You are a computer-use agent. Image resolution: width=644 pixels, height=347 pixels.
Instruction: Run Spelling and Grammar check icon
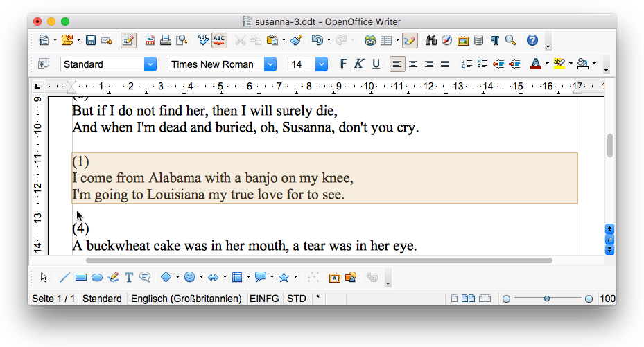[x=203, y=40]
